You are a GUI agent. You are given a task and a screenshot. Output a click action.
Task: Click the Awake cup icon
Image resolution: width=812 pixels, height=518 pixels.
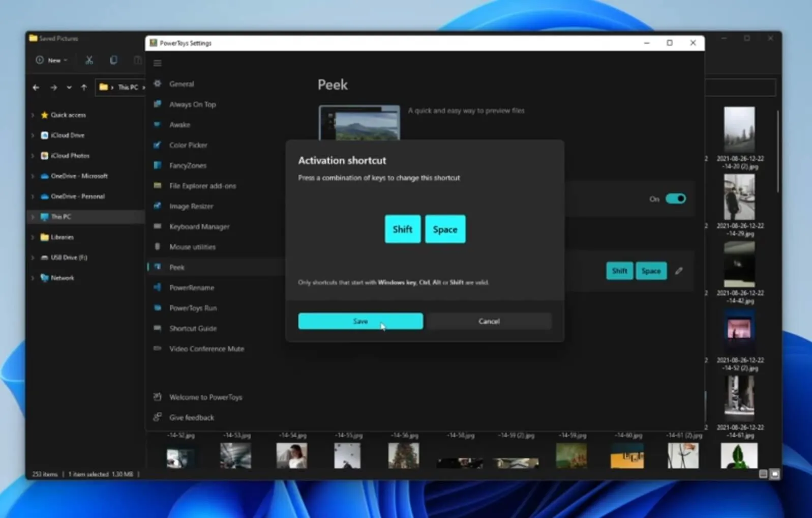pyautogui.click(x=158, y=124)
